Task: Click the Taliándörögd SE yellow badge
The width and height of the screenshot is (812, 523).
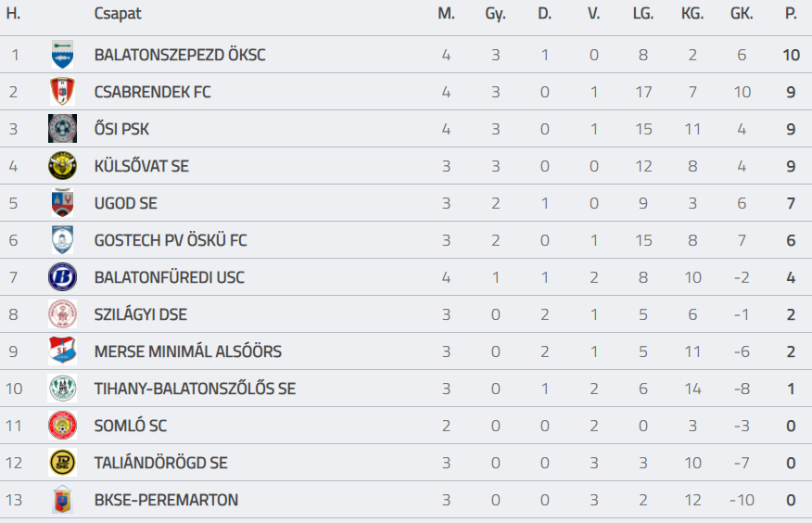Action: coord(62,463)
